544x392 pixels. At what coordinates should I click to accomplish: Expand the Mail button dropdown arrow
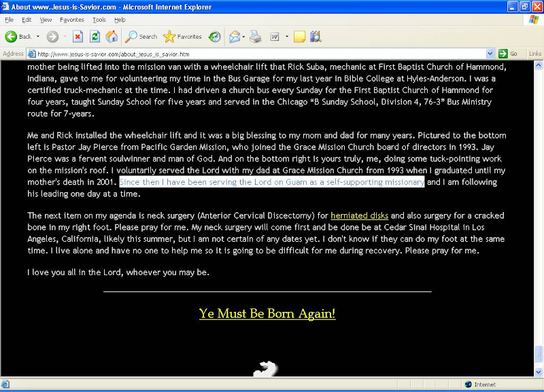pos(243,37)
